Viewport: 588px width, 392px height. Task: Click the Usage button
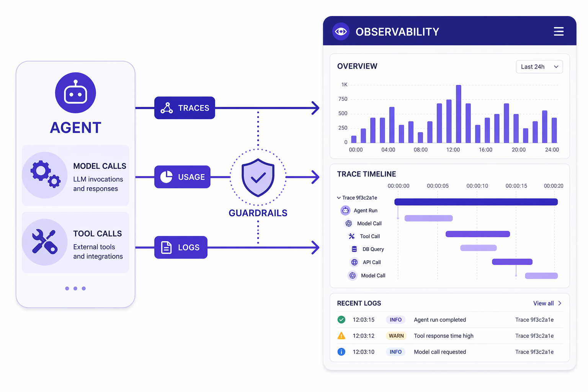[182, 177]
